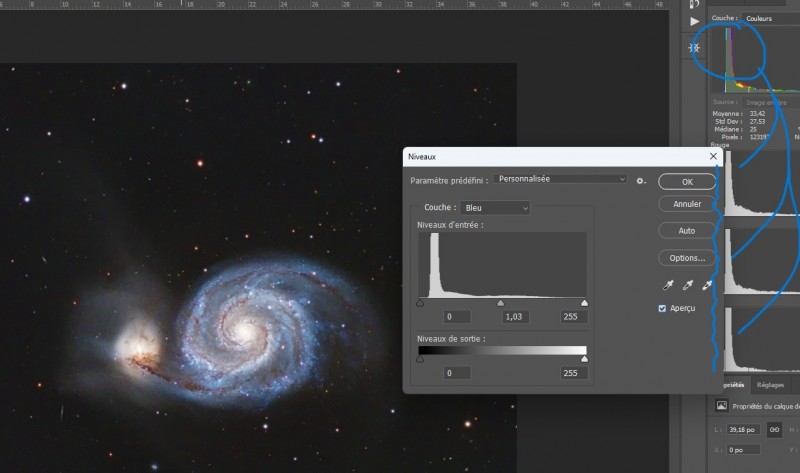Click the output shadow level field showing 0
Image resolution: width=800 pixels, height=473 pixels.
point(457,373)
